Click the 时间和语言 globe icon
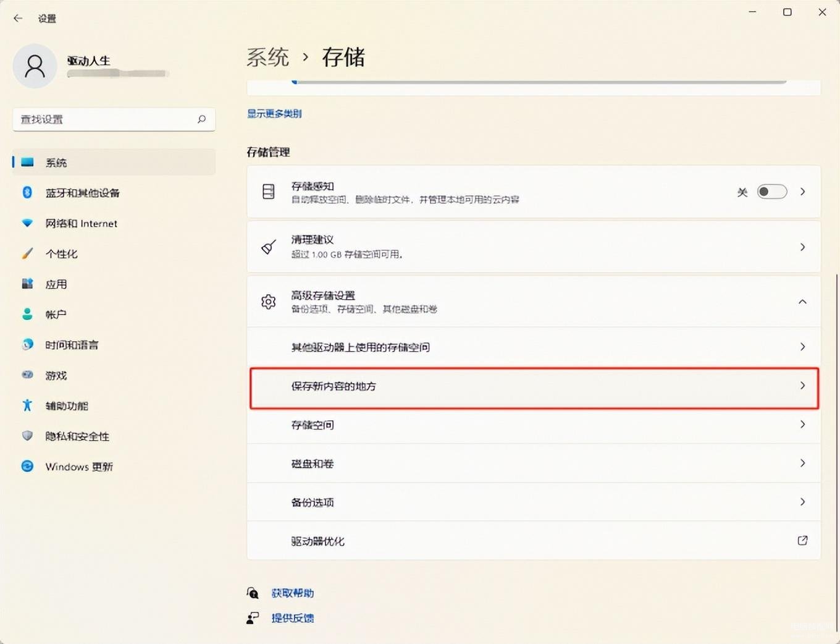 pos(27,344)
